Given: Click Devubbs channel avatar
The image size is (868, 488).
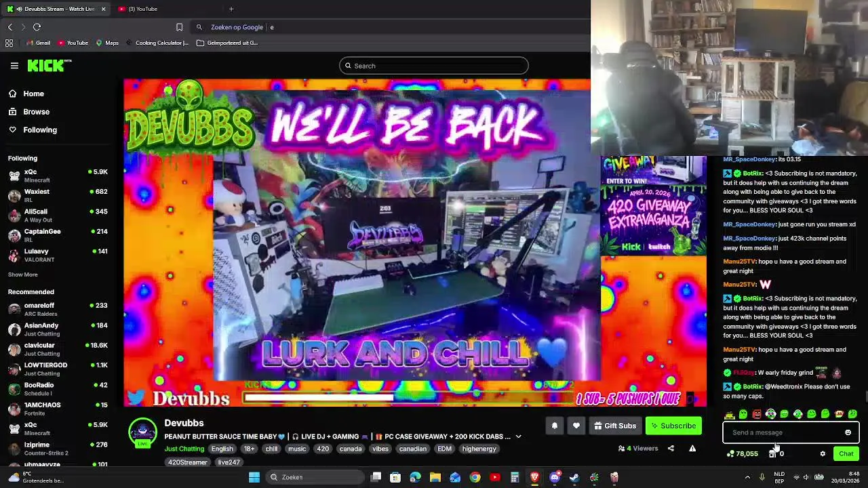Looking at the screenshot, I should pos(142,432).
